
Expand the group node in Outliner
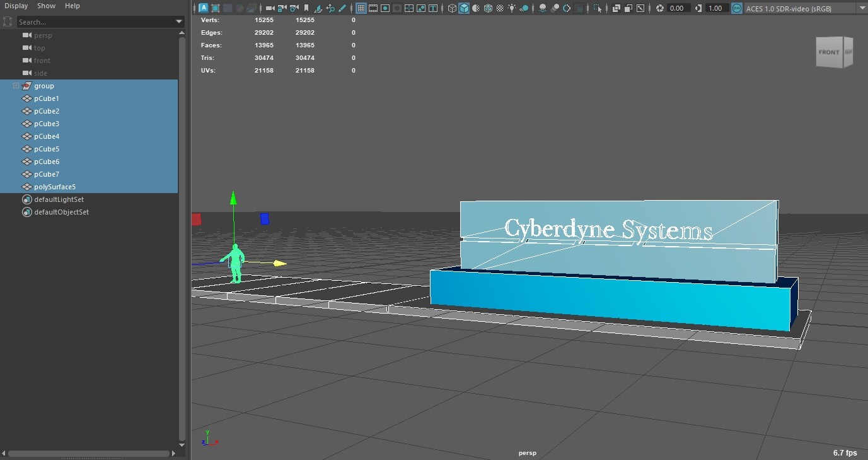pyautogui.click(x=16, y=86)
